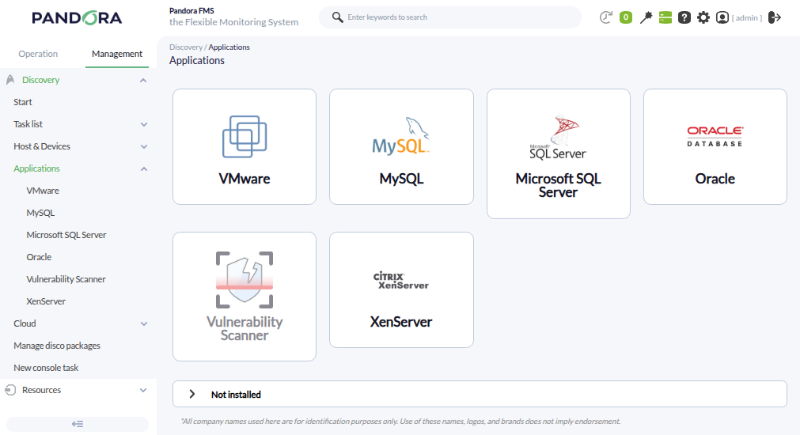This screenshot has height=435, width=800.
Task: Open the autorefresh clock icon in header
Action: [x=606, y=17]
